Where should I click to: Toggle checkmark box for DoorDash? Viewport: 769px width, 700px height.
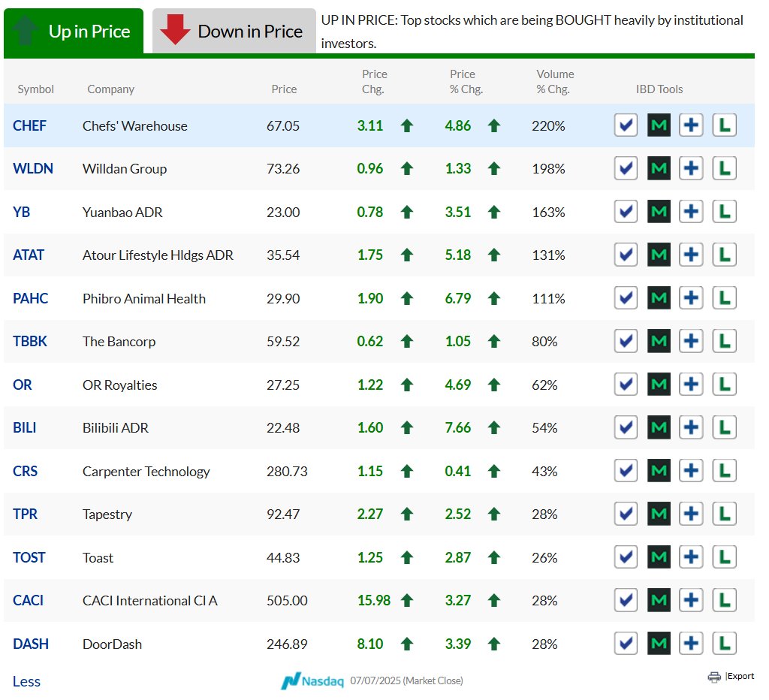(x=626, y=644)
